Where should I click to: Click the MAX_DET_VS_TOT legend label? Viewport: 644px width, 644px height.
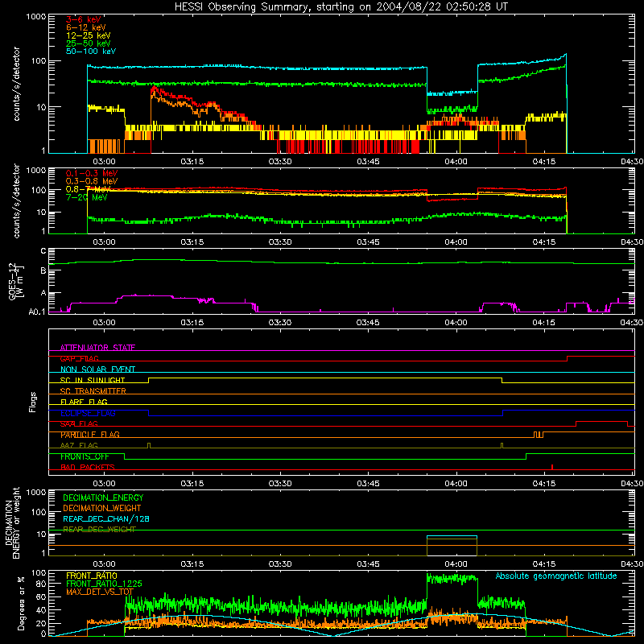point(100,592)
